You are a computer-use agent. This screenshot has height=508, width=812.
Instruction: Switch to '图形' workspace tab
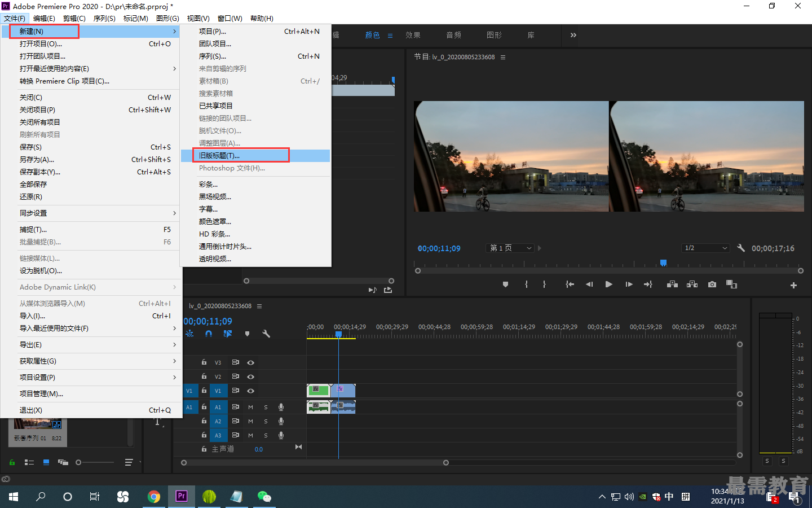click(x=494, y=35)
